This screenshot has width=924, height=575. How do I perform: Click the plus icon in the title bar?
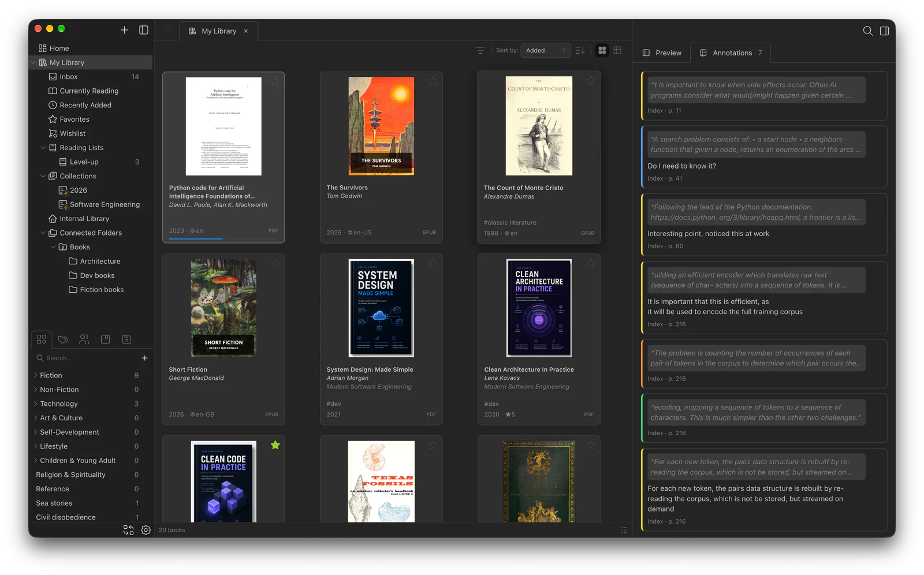tap(124, 30)
